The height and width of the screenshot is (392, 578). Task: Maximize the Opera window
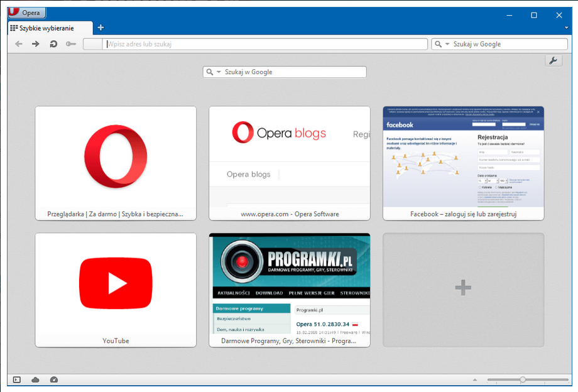click(x=534, y=15)
